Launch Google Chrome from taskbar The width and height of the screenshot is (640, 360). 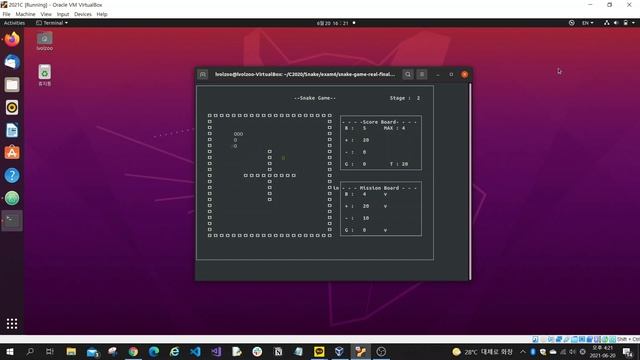click(x=133, y=352)
